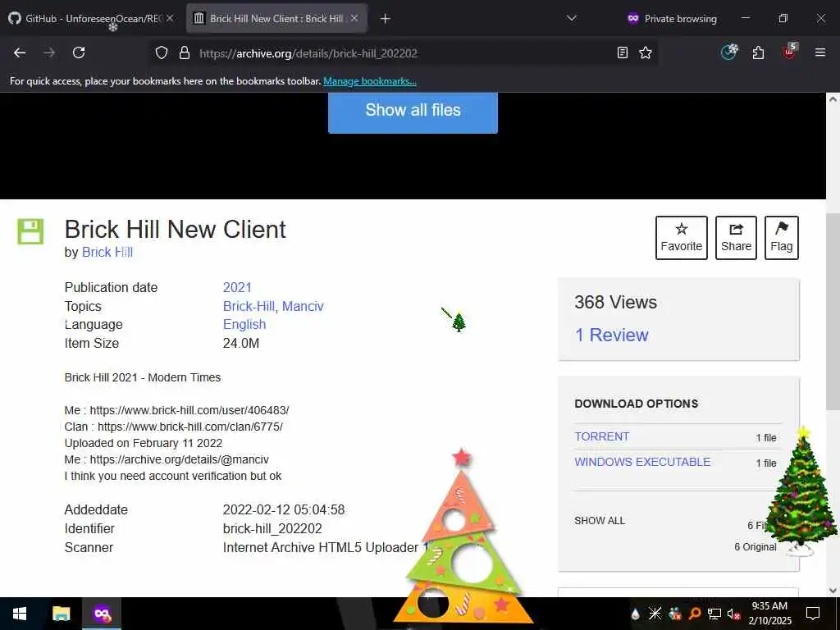The image size is (840, 630).
Task: Open the notification action center
Action: (813, 614)
